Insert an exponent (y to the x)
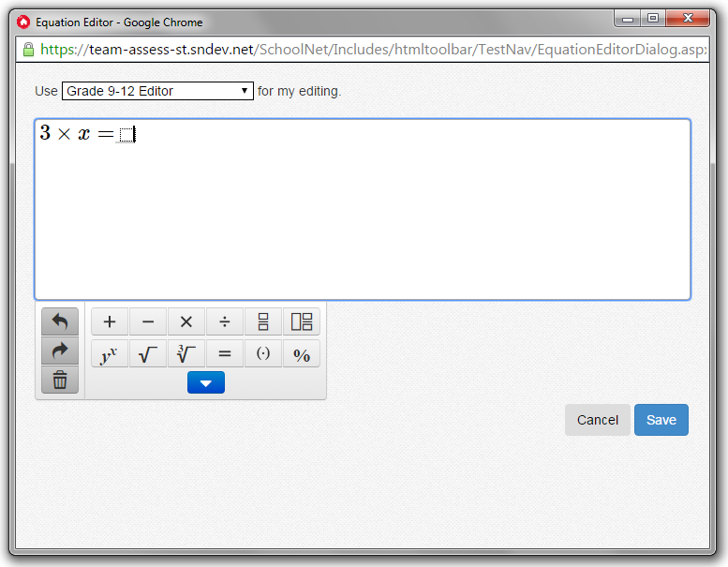 click(110, 354)
